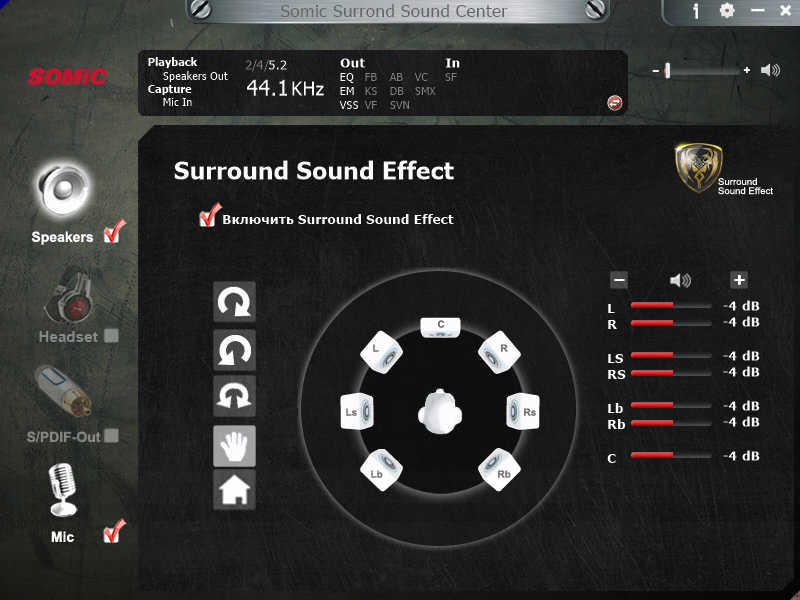
Task: Click the center C speaker cube
Action: pos(440,327)
